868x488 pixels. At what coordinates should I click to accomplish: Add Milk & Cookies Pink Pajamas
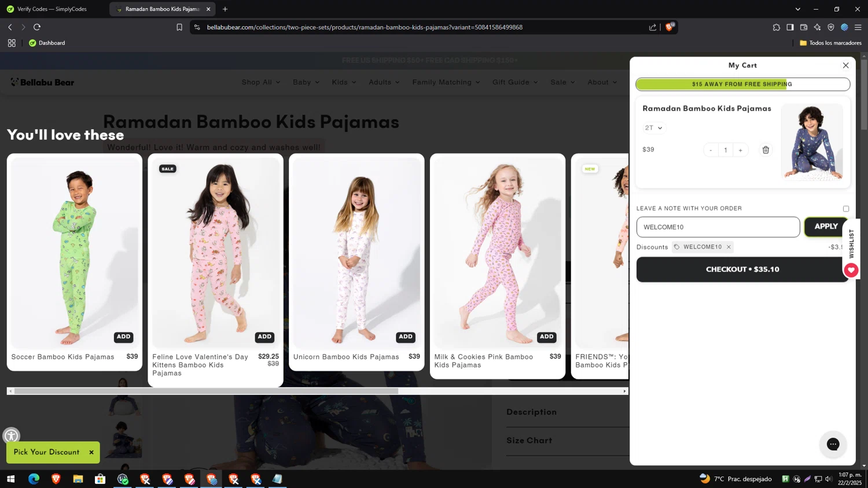(547, 337)
